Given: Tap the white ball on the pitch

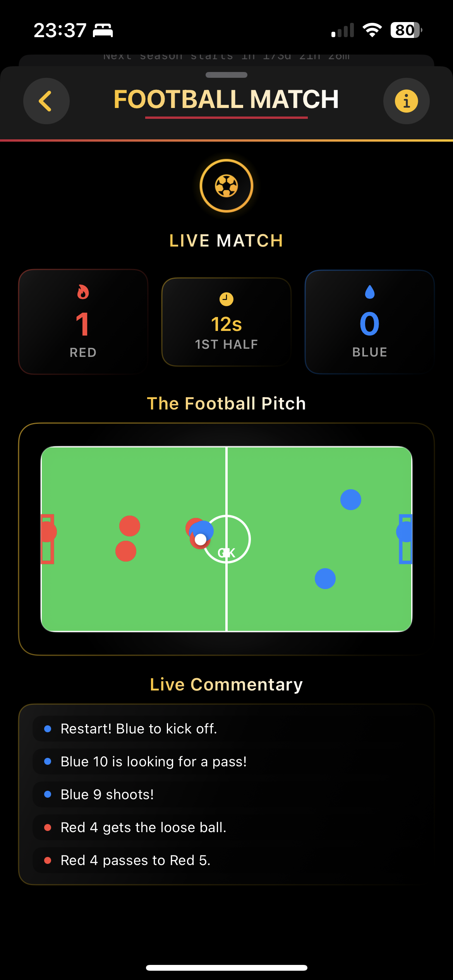Looking at the screenshot, I should pos(201,539).
